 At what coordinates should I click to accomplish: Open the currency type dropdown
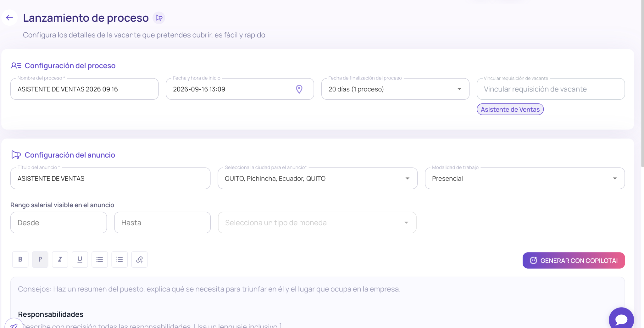[317, 223]
